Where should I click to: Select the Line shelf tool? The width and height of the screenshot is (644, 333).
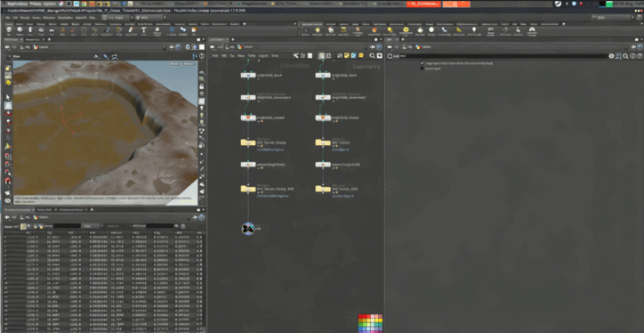(73, 31)
